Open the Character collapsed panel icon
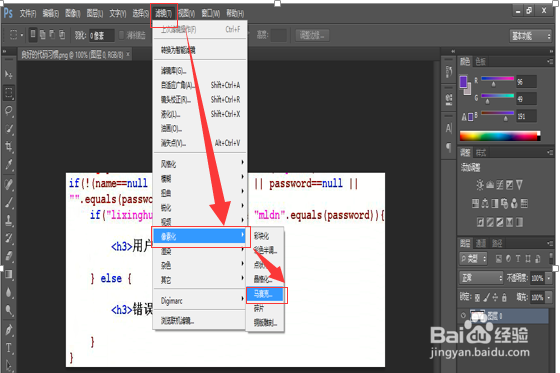This screenshot has height=373, width=560. [x=449, y=128]
